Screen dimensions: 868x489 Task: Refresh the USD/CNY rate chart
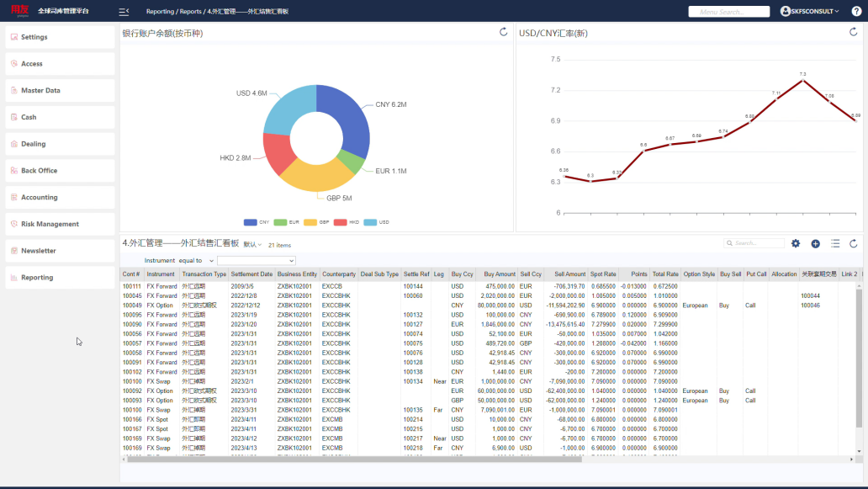(x=853, y=32)
